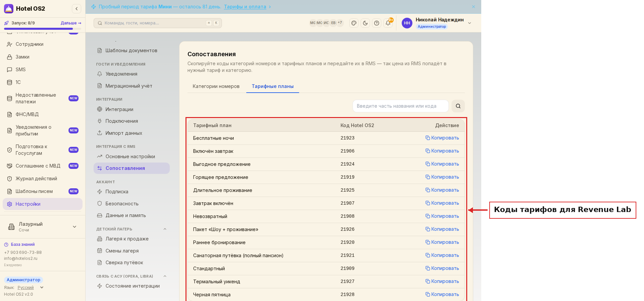Focus the name or code filter field
This screenshot has width=644, height=301.
tap(401, 106)
